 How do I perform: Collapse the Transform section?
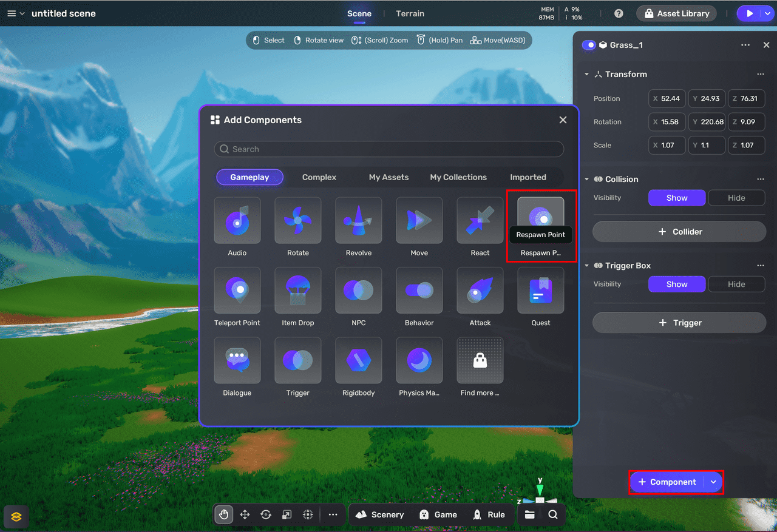click(586, 75)
